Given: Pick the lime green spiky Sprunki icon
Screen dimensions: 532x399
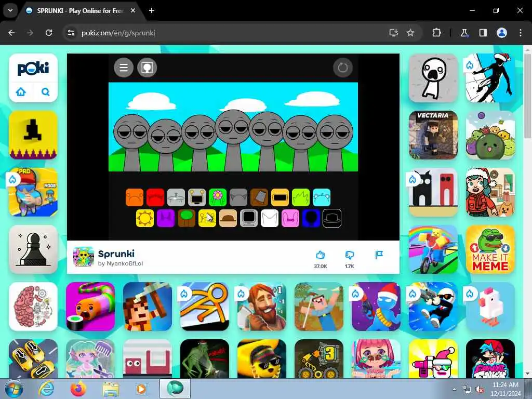Looking at the screenshot, I should click(301, 197).
